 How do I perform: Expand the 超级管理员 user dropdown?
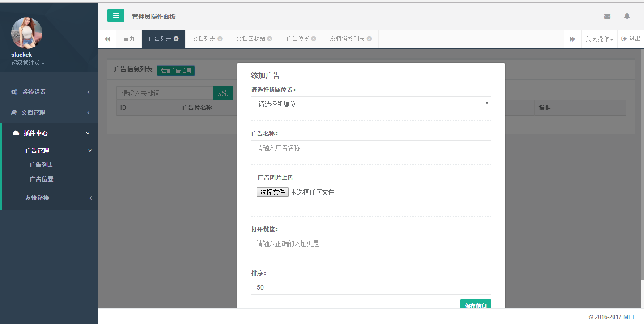tap(28, 63)
